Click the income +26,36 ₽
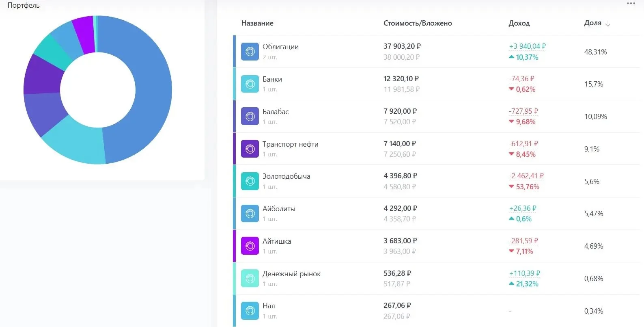The width and height of the screenshot is (644, 327). [x=523, y=208]
